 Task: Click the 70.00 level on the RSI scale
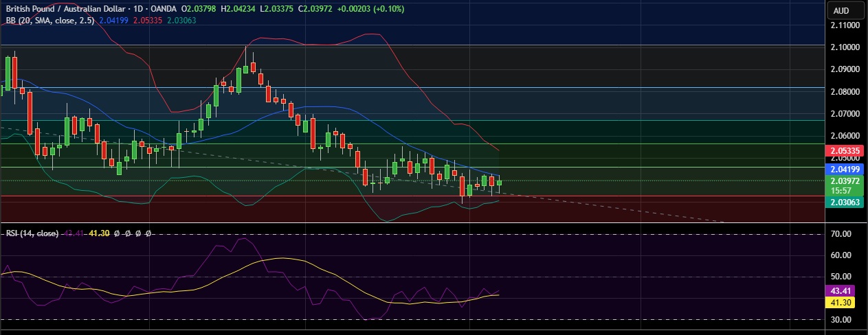(x=841, y=234)
